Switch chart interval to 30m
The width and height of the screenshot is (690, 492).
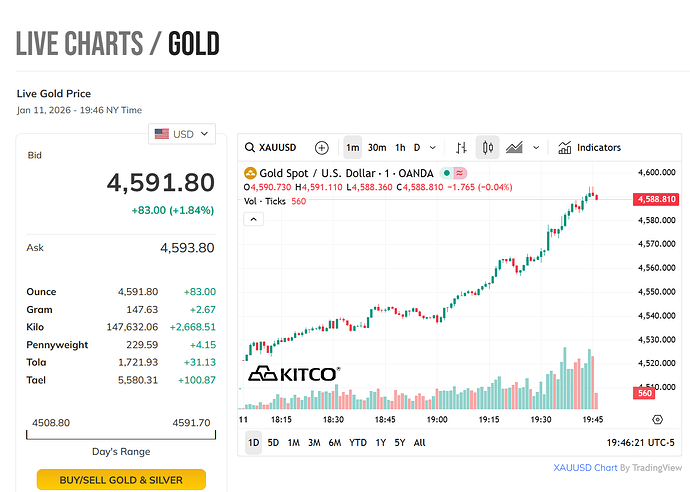point(377,148)
